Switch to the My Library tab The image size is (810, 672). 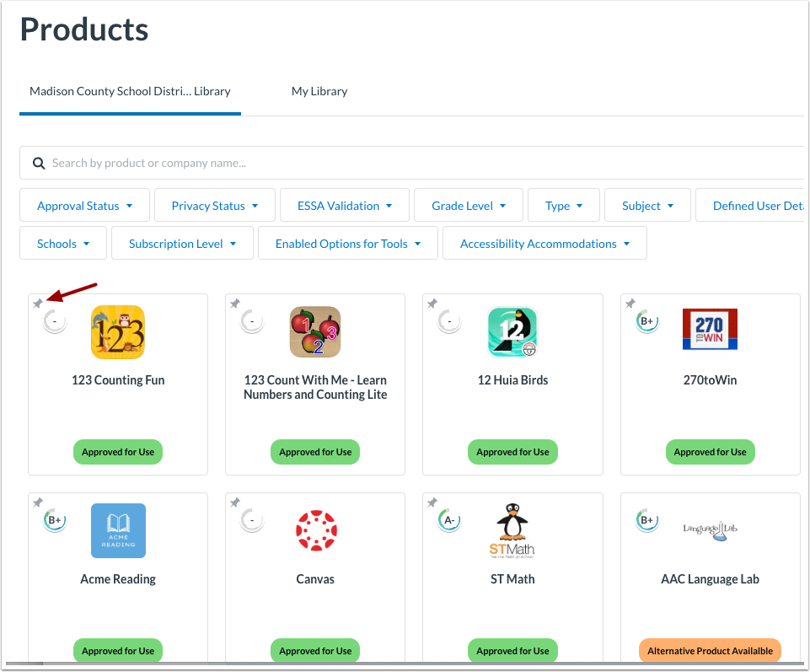[x=319, y=91]
